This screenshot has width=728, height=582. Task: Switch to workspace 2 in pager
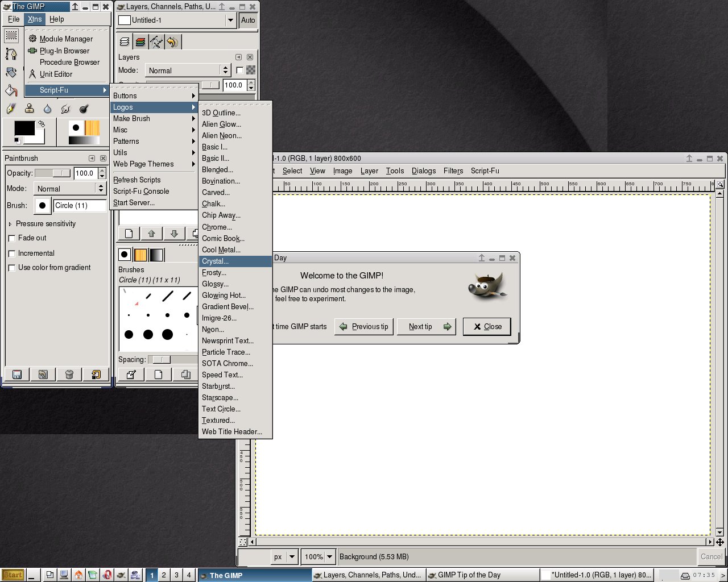164,575
